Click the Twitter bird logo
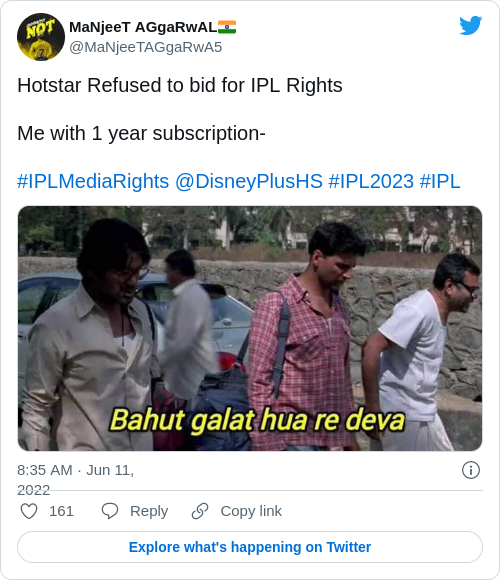Viewport: 500px width, 580px height. (470, 25)
